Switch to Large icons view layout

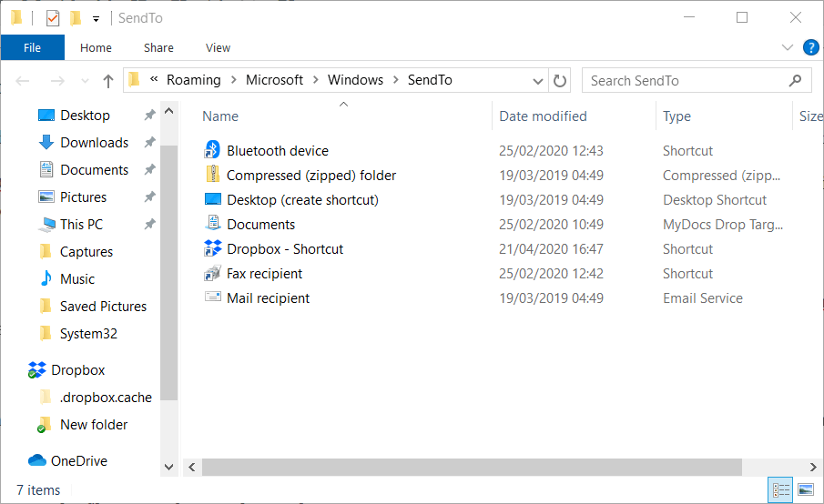pyautogui.click(x=805, y=490)
